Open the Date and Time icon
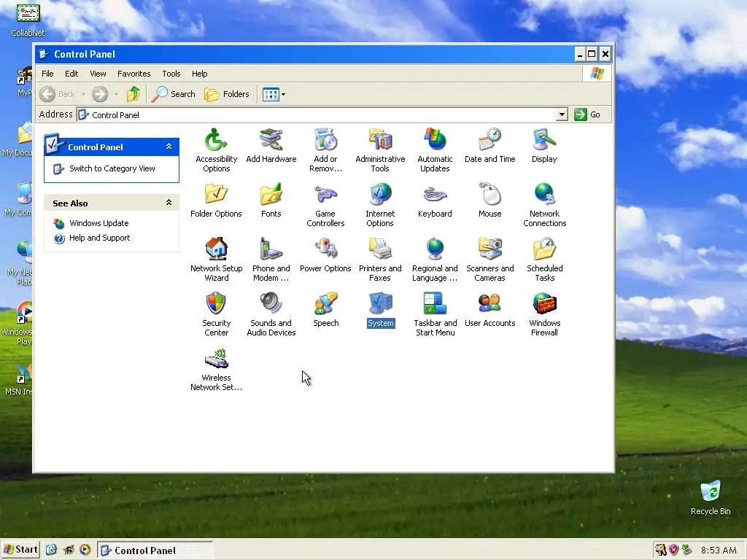747x560 pixels. [x=489, y=145]
